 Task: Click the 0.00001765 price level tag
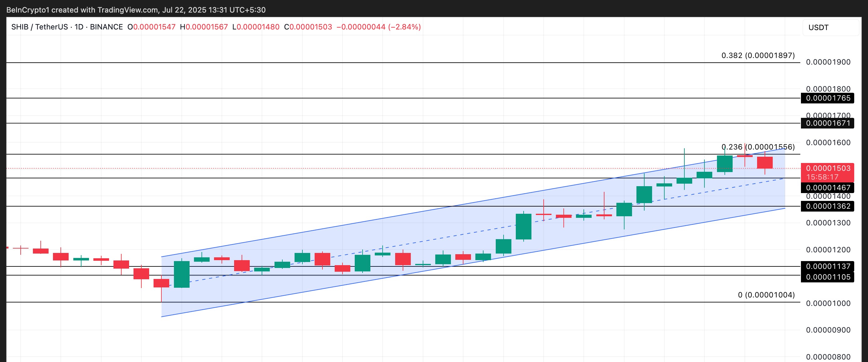(828, 98)
